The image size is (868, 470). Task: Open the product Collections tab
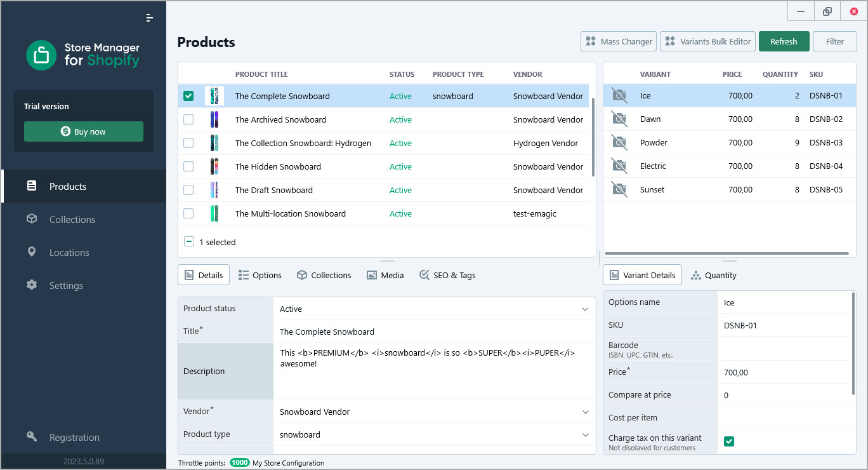324,275
